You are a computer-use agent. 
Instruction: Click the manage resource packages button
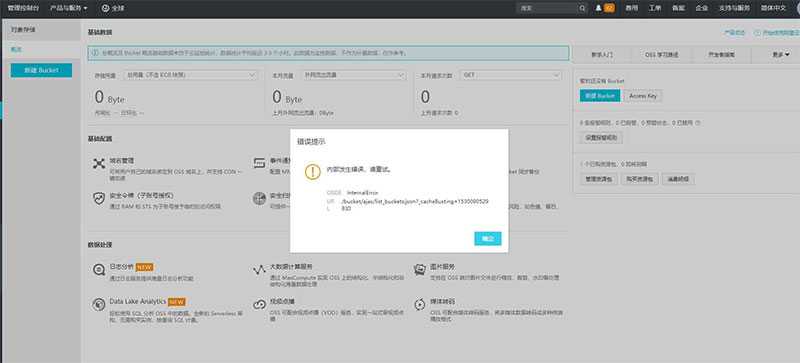(599, 179)
